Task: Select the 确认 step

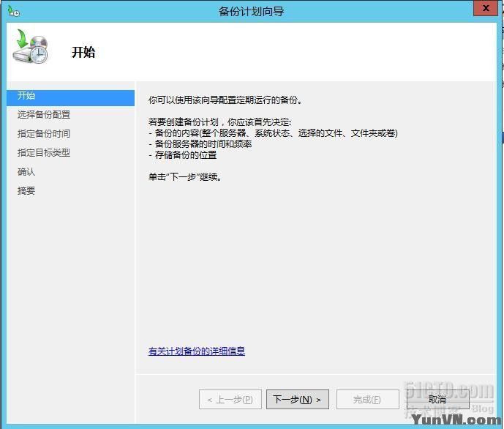Action: [26, 172]
